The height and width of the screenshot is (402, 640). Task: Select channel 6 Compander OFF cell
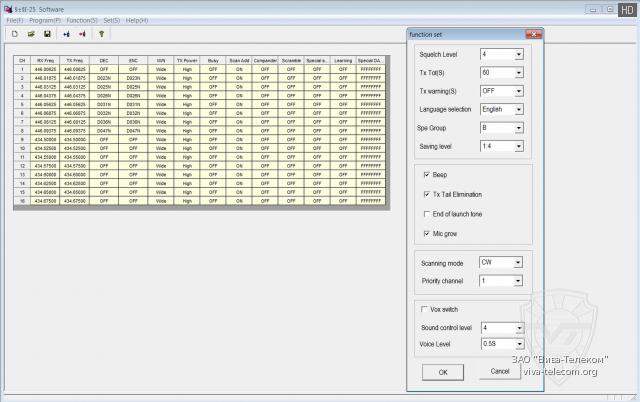coord(265,113)
